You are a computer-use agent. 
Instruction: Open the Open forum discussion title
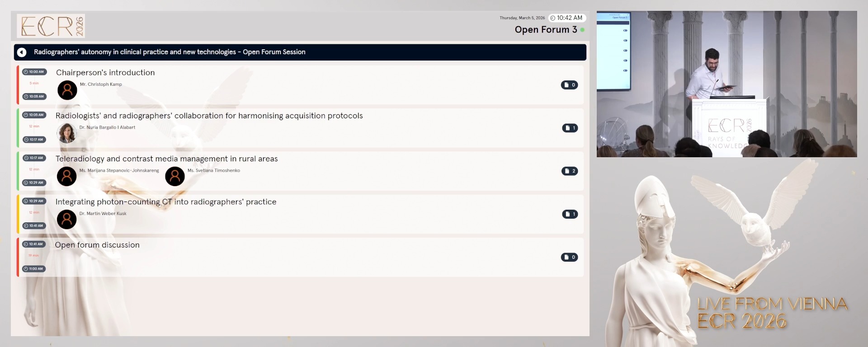click(x=97, y=245)
